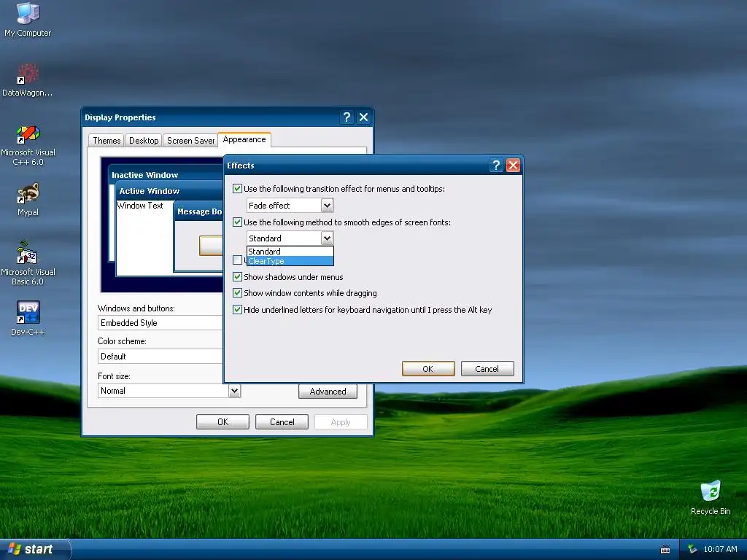Viewport: 747px width, 560px height.
Task: Close the Display Properties window
Action: pos(363,117)
